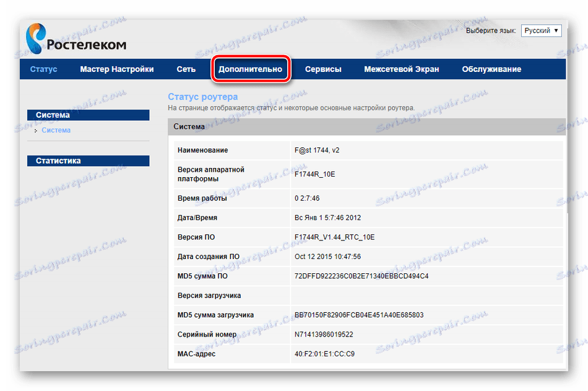The image size is (588, 391).
Task: Click the Наименование row label
Action: (203, 150)
